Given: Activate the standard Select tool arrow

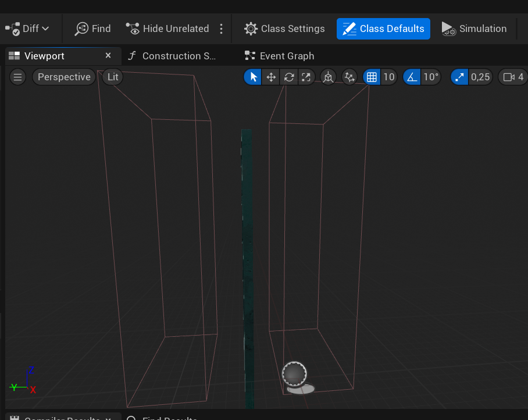Looking at the screenshot, I should tap(252, 77).
